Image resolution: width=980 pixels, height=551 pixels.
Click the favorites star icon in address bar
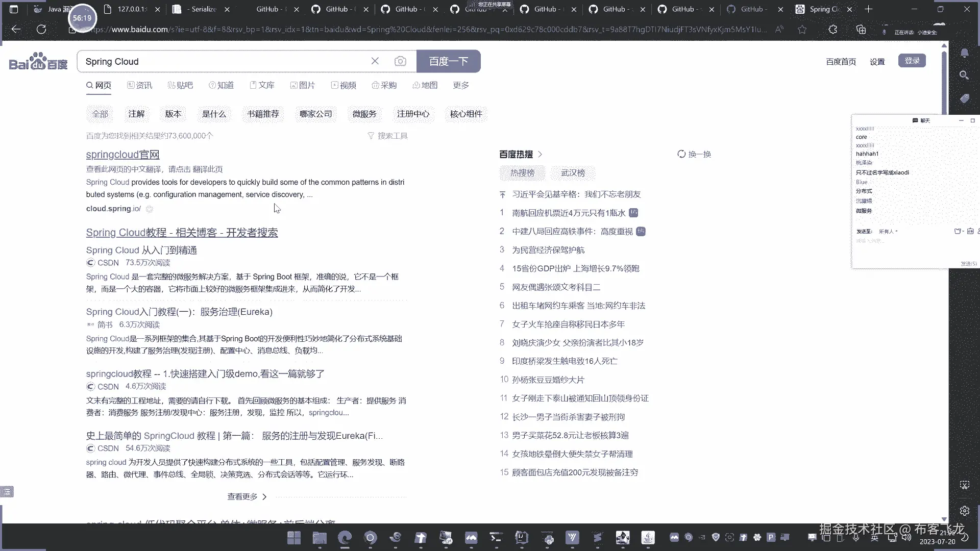[802, 30]
